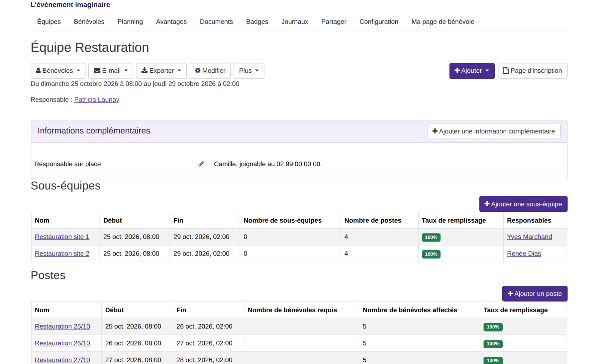Go to the Équipes tab
The height and width of the screenshot is (364, 598).
[x=49, y=22]
